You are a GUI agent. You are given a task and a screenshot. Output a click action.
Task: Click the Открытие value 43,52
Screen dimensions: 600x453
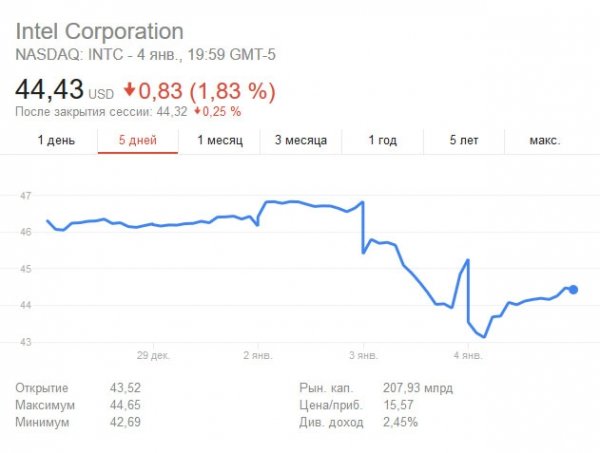pyautogui.click(x=126, y=387)
